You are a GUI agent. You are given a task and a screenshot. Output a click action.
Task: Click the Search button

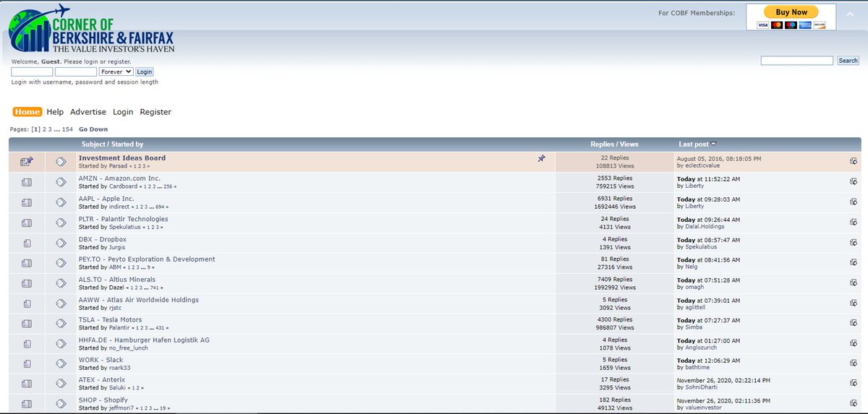848,61
